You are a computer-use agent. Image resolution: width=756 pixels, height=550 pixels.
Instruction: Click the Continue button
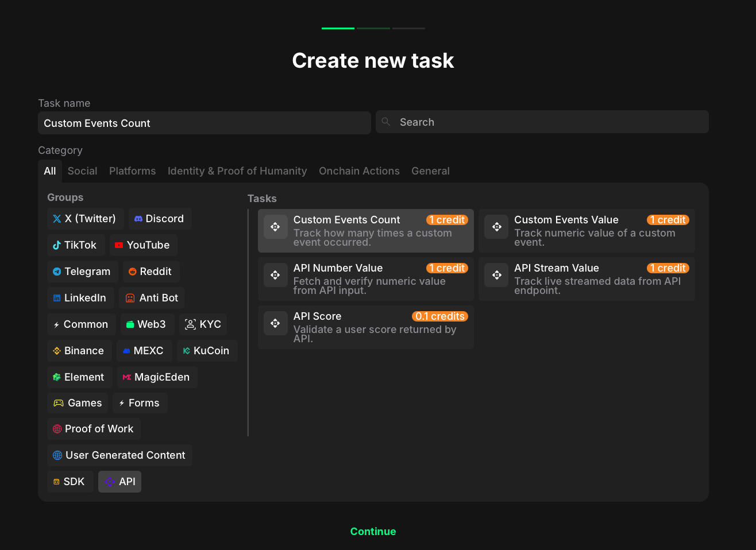(x=373, y=532)
